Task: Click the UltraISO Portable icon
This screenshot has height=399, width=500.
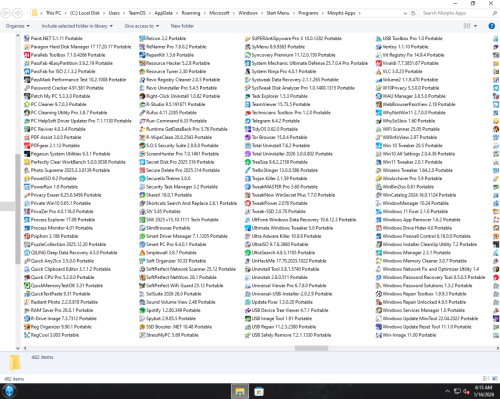Action: coord(248,244)
